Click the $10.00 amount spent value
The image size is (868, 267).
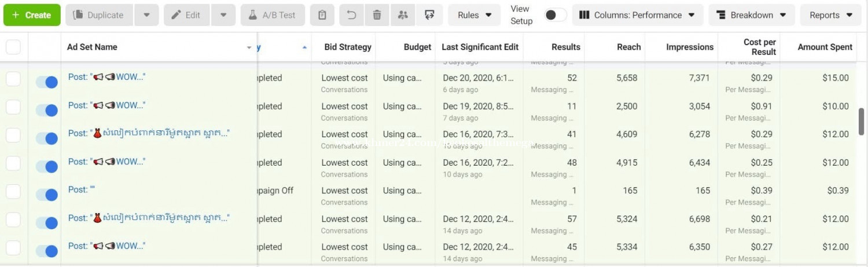tap(836, 106)
